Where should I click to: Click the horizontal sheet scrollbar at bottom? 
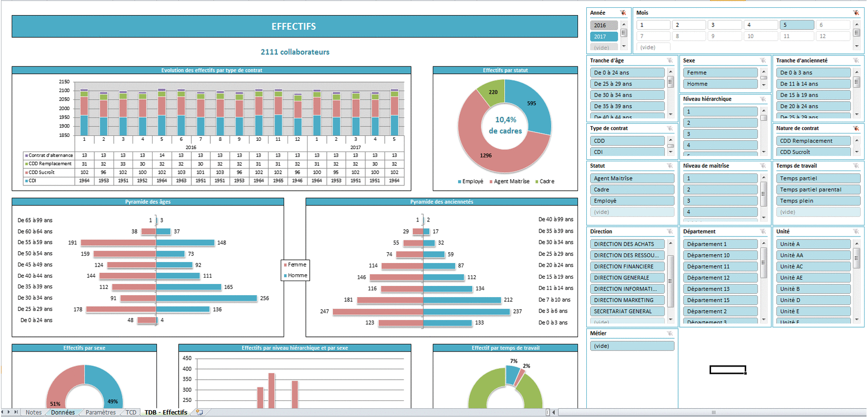click(x=713, y=413)
